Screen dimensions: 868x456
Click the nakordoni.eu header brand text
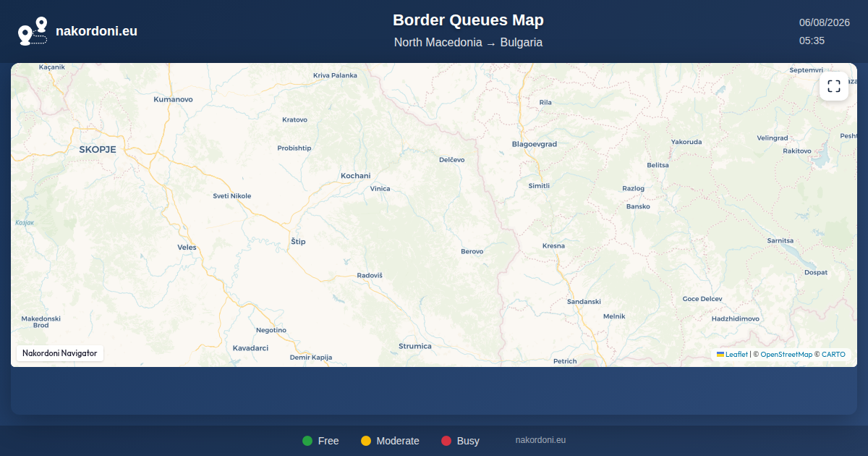(x=96, y=31)
